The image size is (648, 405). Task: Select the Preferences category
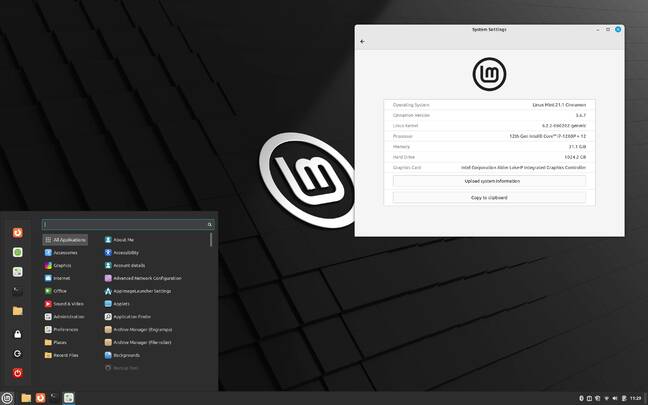[61, 329]
